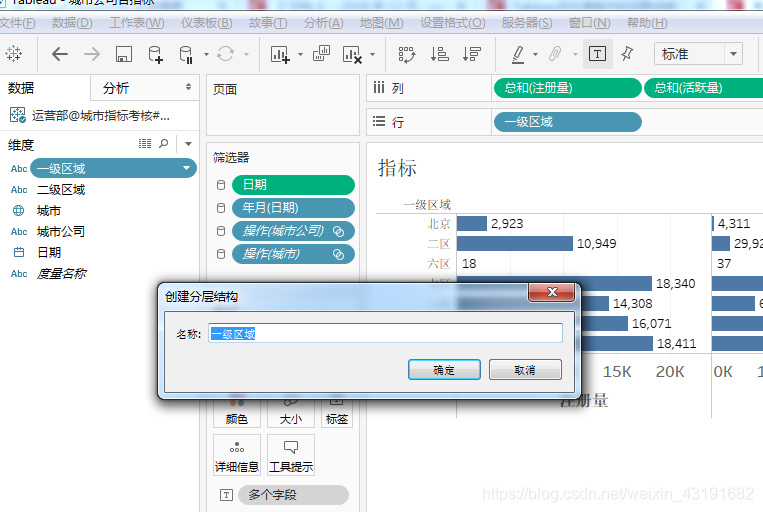
Task: Search fields with the magnifier icon
Action: [164, 144]
